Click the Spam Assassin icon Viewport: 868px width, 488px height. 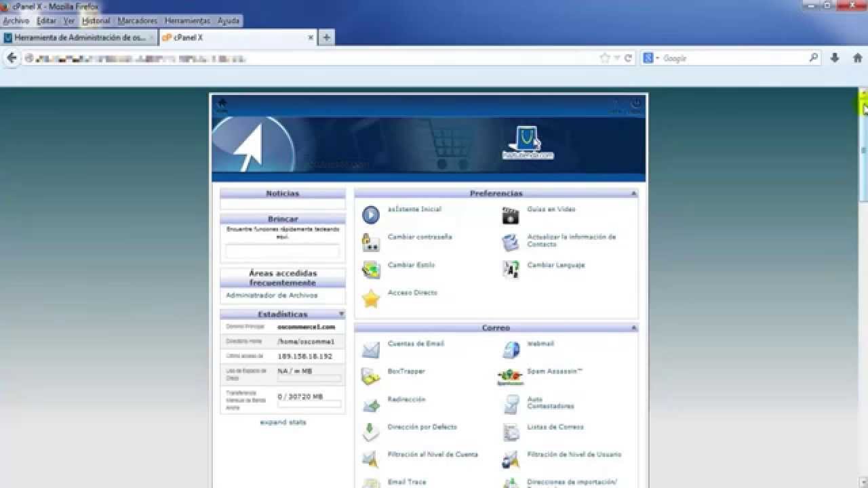(x=510, y=377)
